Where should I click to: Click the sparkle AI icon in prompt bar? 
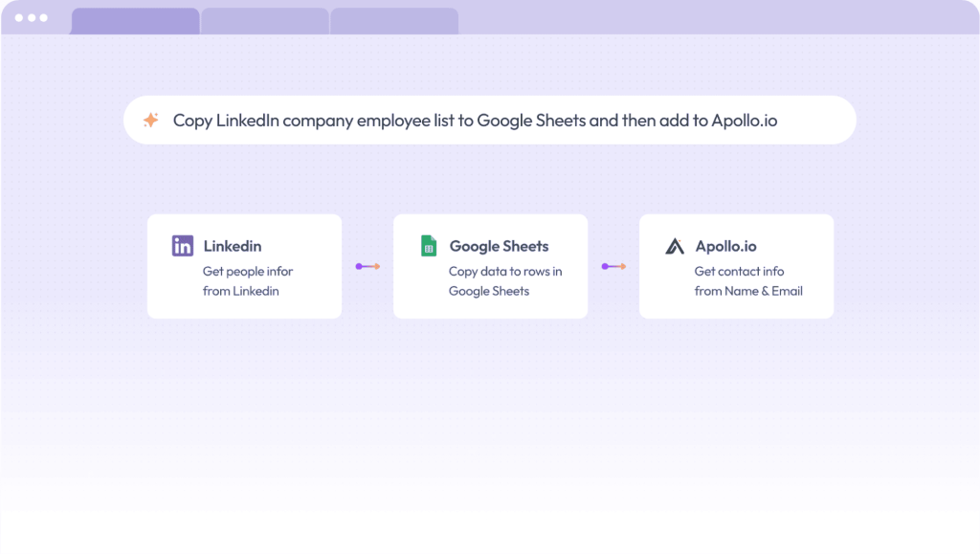[150, 121]
